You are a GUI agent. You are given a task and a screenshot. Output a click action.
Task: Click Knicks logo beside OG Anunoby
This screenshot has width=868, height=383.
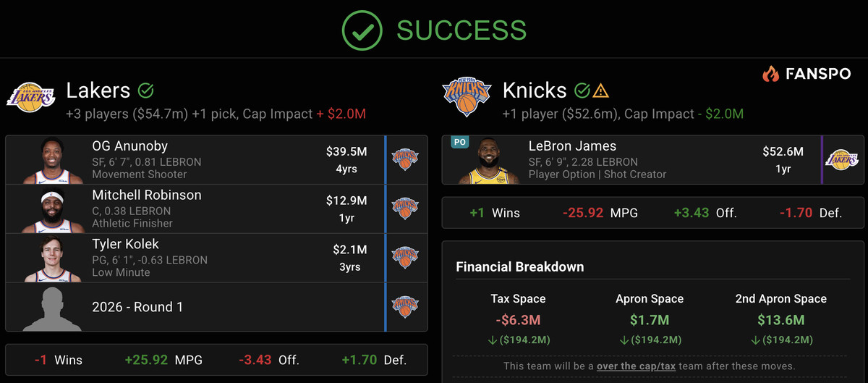[405, 159]
